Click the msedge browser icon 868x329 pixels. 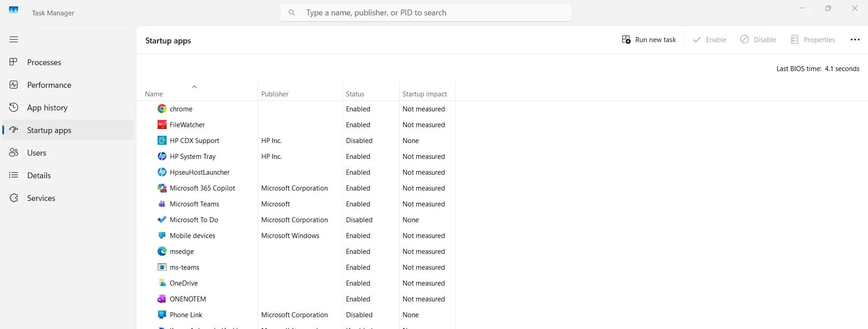[x=162, y=251]
